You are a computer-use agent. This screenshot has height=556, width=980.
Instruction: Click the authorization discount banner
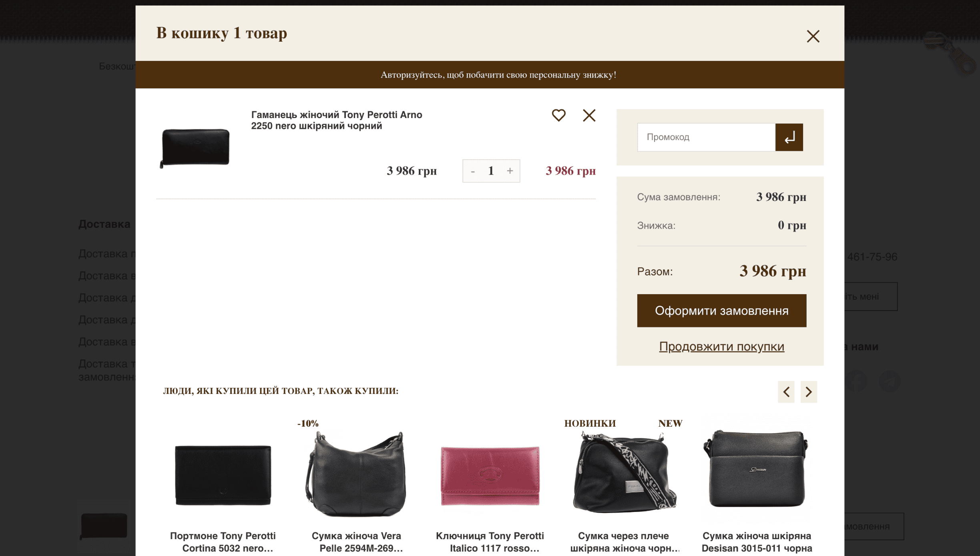point(498,75)
